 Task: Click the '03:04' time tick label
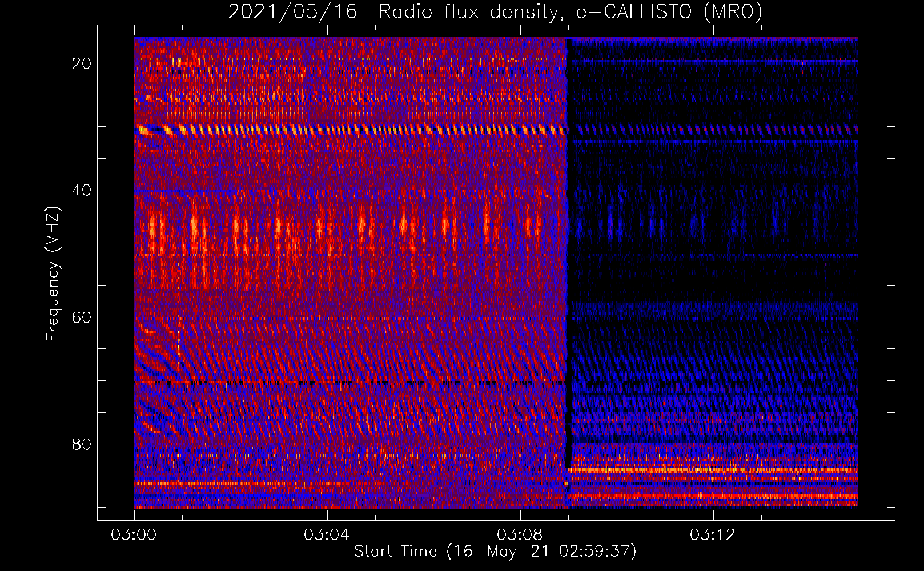click(327, 534)
